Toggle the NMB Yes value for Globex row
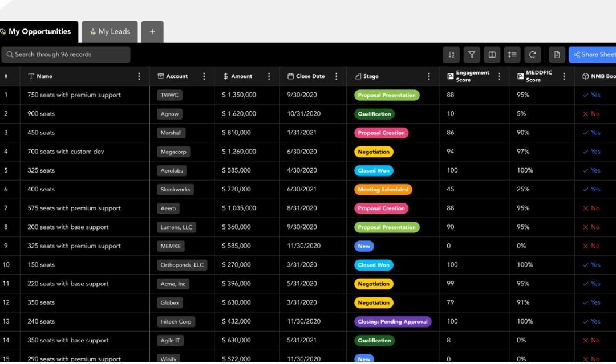Image resolution: width=616 pixels, height=364 pixels. tap(591, 302)
